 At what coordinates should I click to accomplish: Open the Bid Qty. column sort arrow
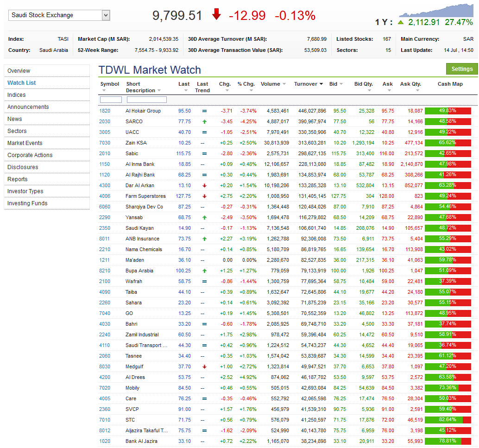(x=369, y=90)
